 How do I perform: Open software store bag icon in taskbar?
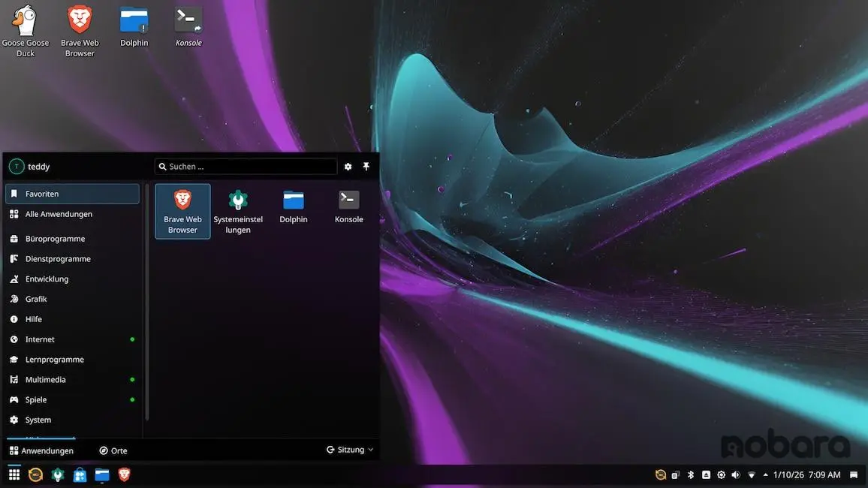[80, 474]
